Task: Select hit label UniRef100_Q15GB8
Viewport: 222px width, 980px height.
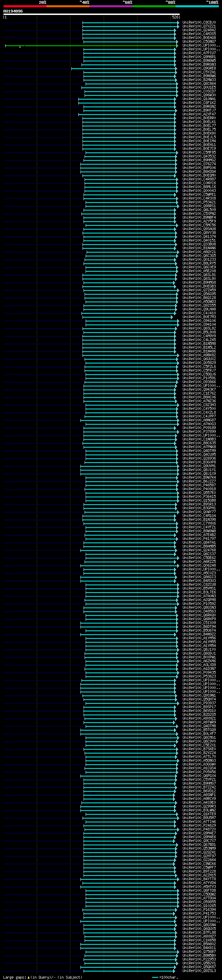Action: click(199, 500)
